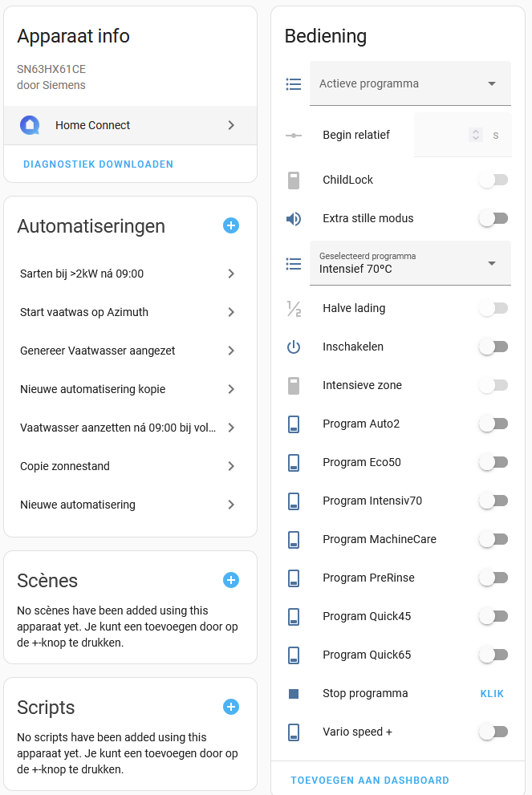Click the ChildLock device icon
This screenshot has width=532, height=795.
tap(294, 180)
